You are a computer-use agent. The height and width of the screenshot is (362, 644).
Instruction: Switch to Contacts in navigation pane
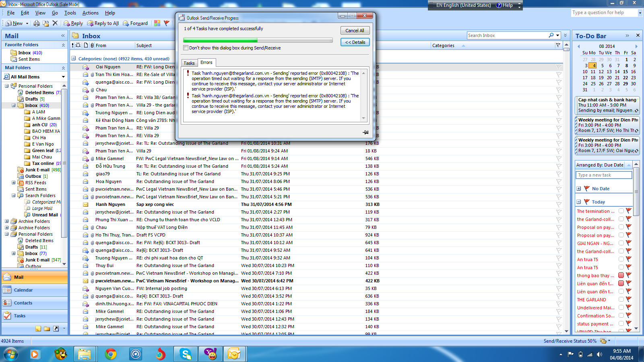pyautogui.click(x=35, y=303)
